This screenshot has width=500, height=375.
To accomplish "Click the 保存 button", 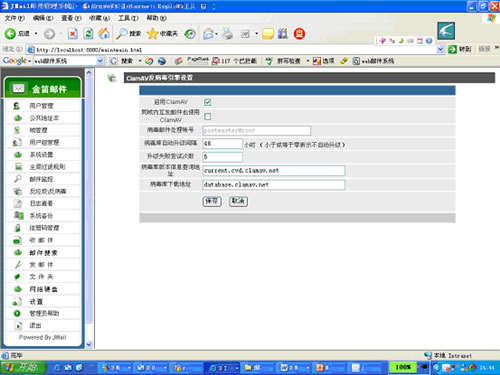I will [x=212, y=201].
